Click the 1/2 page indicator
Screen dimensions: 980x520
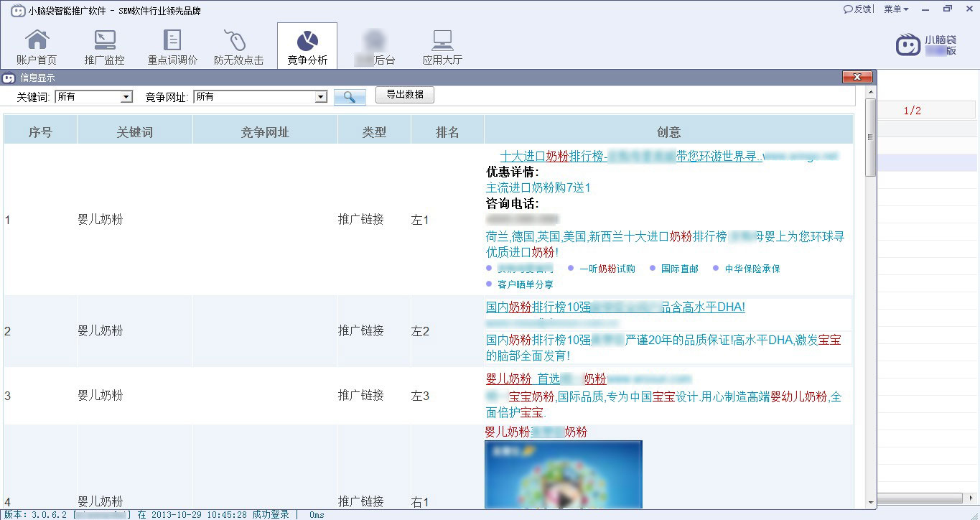click(912, 111)
